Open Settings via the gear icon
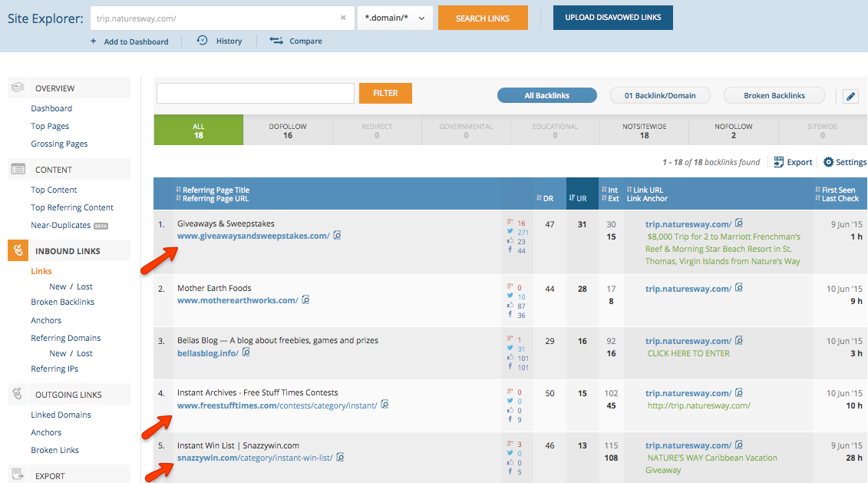The width and height of the screenshot is (868, 483). 828,162
